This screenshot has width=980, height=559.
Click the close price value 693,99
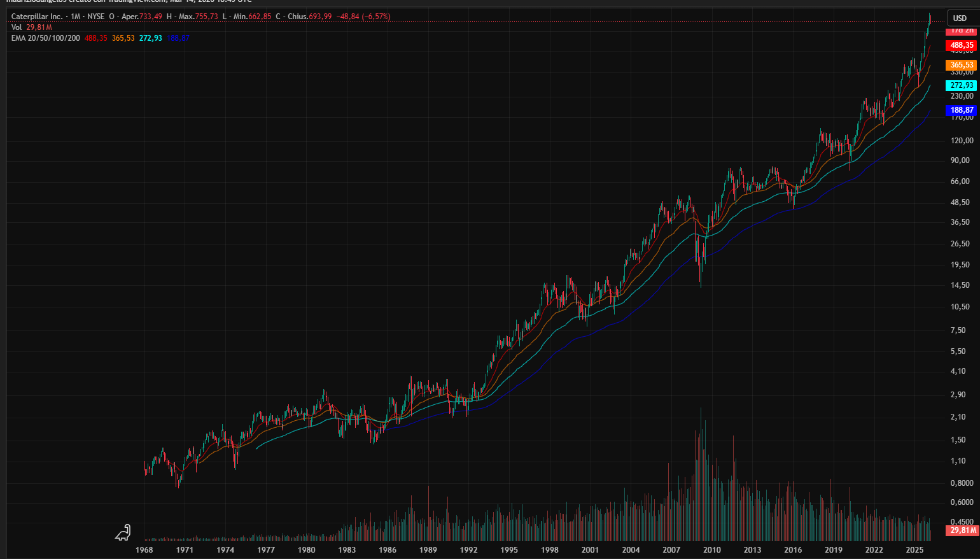[x=320, y=17]
